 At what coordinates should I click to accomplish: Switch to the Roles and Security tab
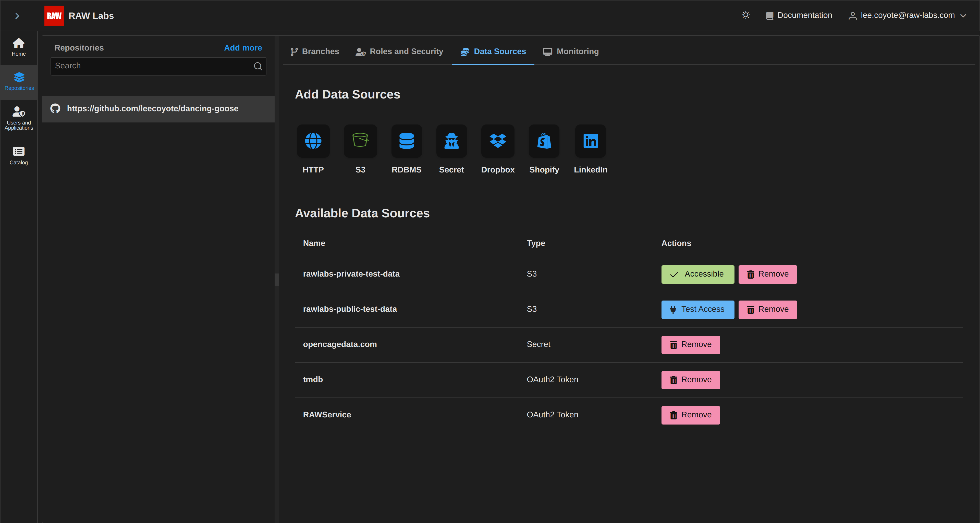point(399,52)
